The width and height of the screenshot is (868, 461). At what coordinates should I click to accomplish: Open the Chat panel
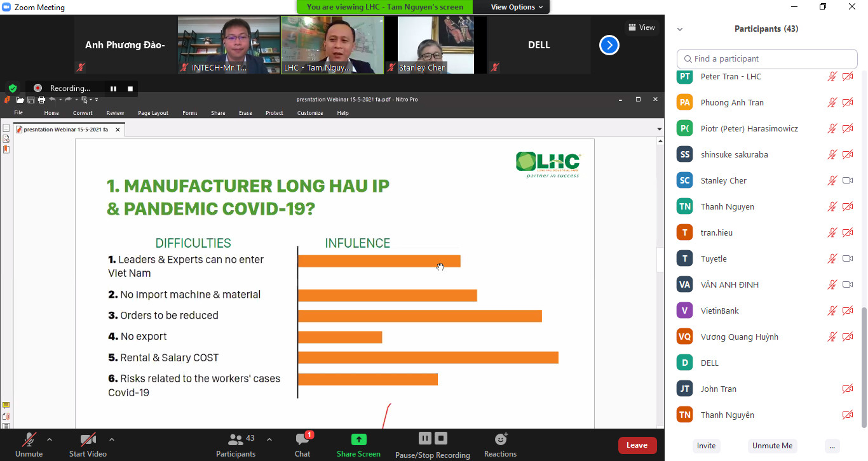pyautogui.click(x=302, y=444)
